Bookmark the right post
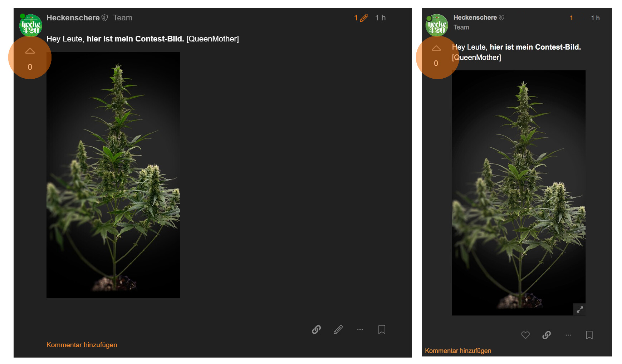622x364 pixels. click(x=589, y=335)
